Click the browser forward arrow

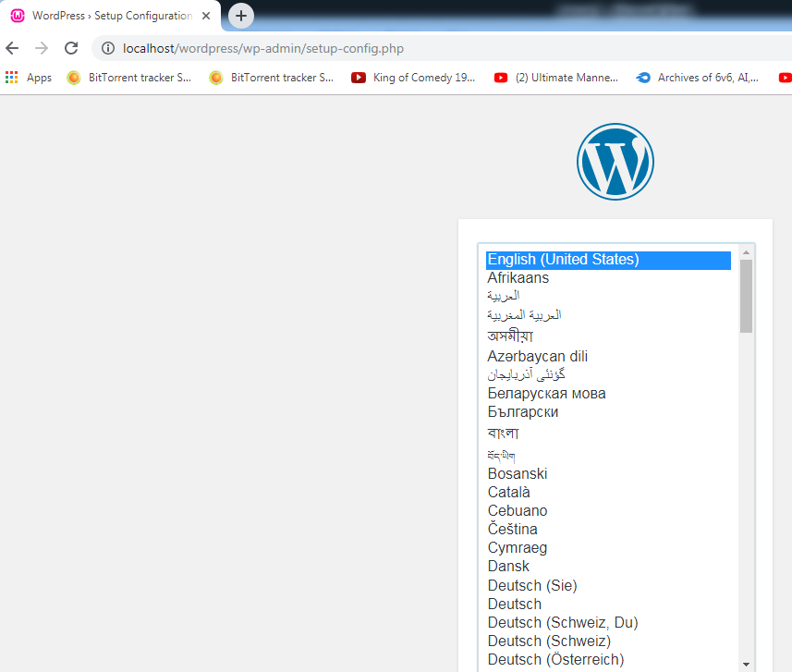pyautogui.click(x=42, y=48)
